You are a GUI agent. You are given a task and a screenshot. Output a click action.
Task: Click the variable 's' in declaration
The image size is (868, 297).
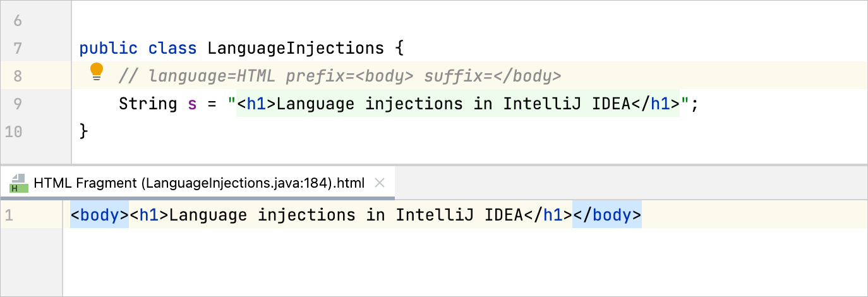(x=192, y=104)
